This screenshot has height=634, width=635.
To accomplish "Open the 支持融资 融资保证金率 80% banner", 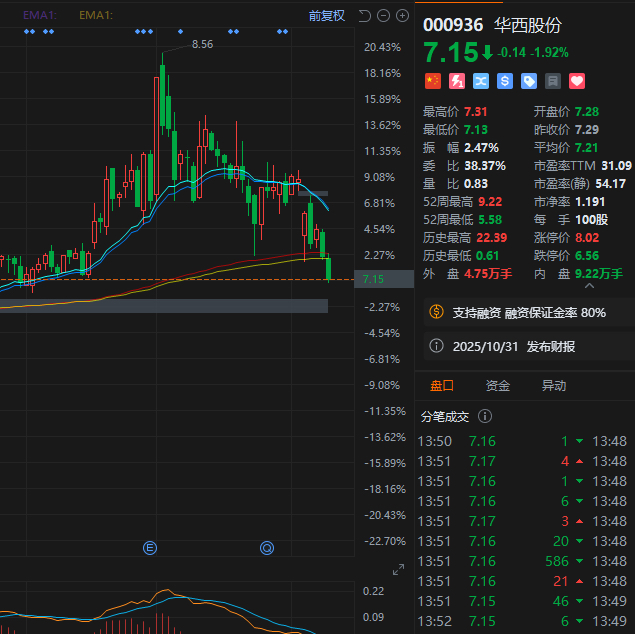I will click(x=529, y=312).
